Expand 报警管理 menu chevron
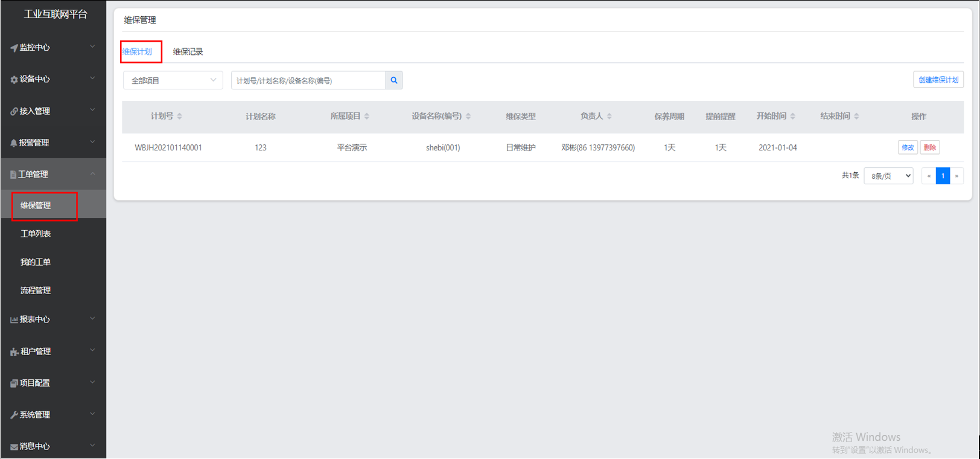 point(92,142)
